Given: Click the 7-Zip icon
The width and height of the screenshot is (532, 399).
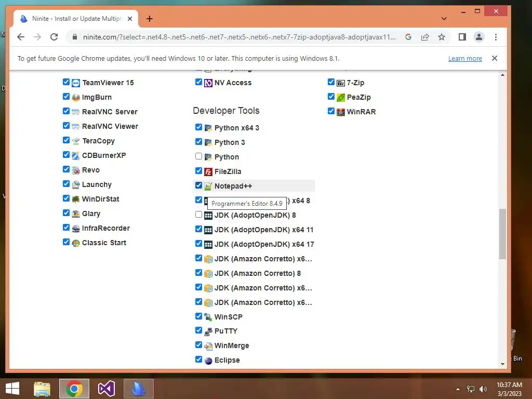Looking at the screenshot, I should [341, 83].
